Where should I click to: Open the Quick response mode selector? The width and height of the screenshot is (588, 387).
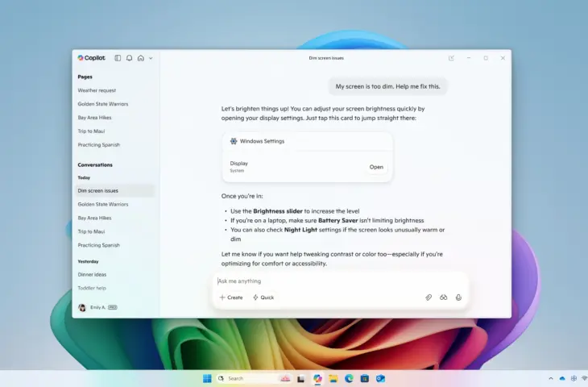tap(263, 298)
